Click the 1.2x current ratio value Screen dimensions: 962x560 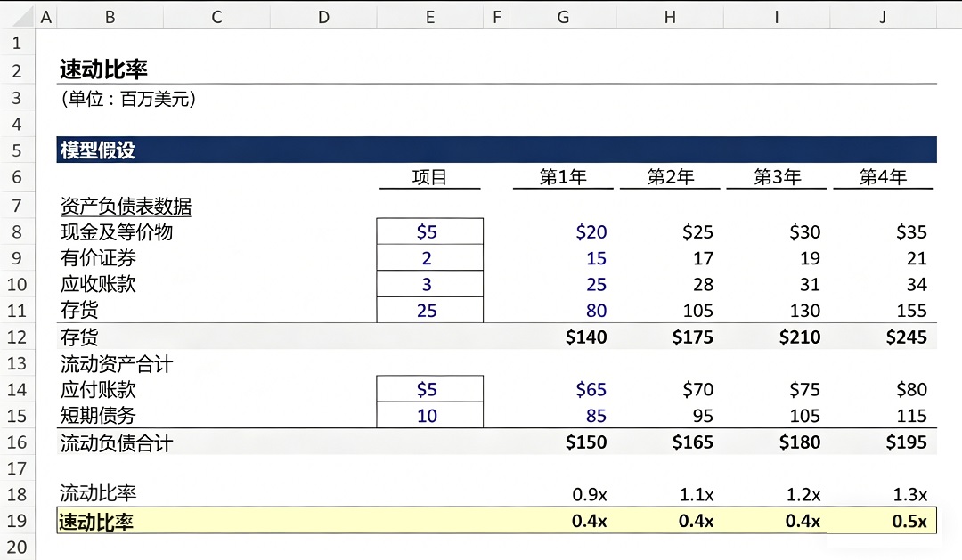tap(803, 494)
